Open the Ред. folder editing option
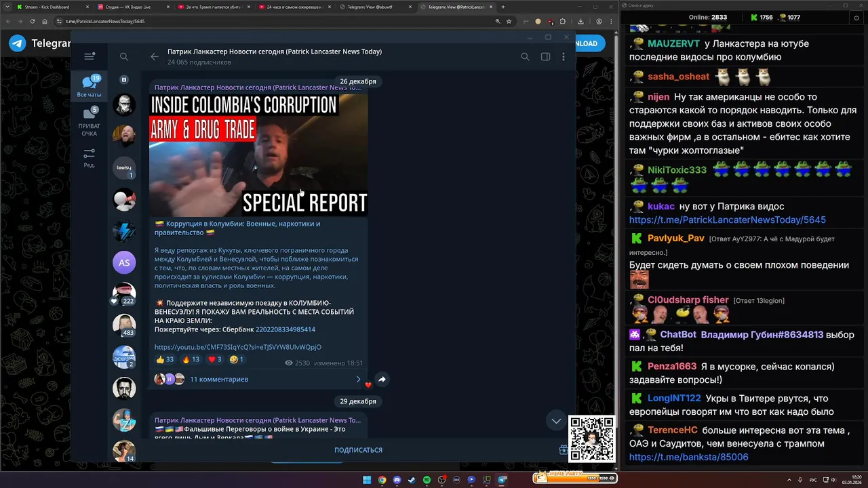 [x=89, y=158]
